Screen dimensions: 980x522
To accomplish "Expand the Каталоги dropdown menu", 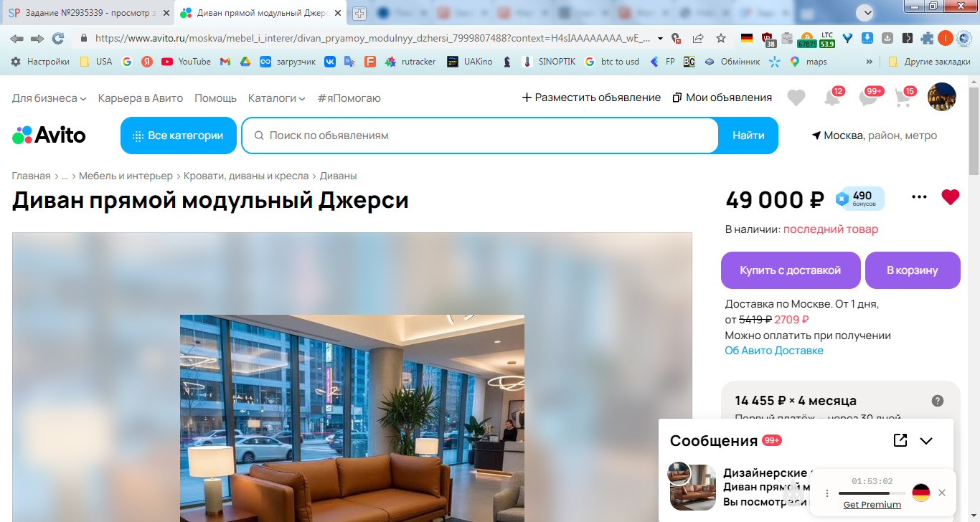I will pyautogui.click(x=277, y=98).
